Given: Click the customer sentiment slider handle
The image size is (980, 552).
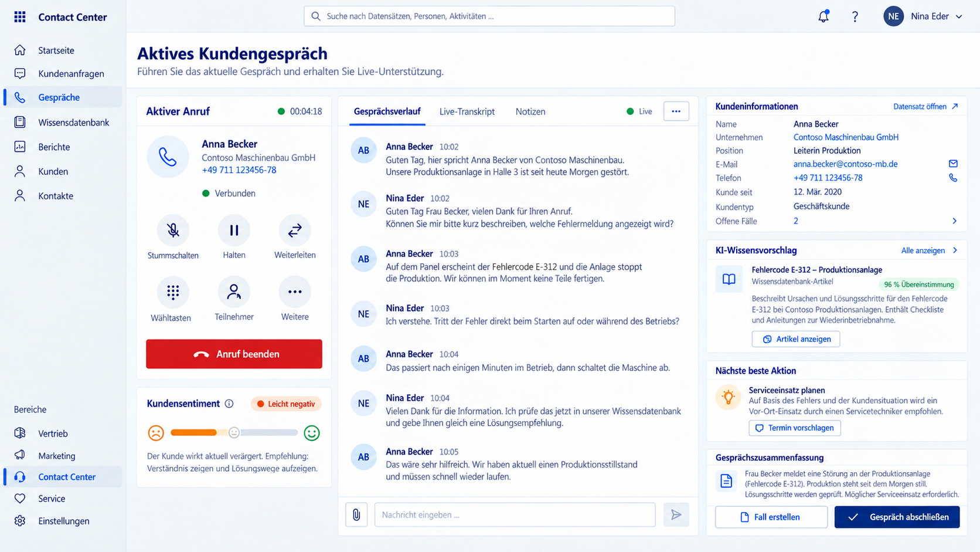Looking at the screenshot, I should 234,433.
